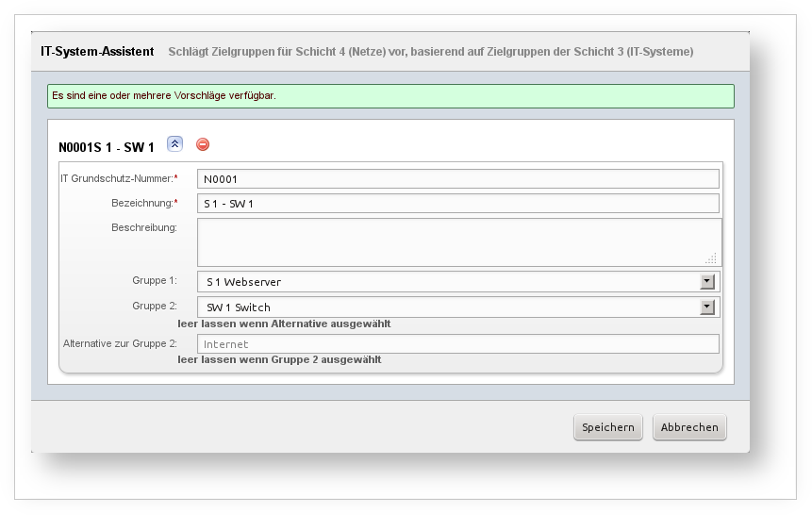Open the Gruppe 2 dropdown arrow
Image resolution: width=812 pixels, height=515 pixels.
707,307
